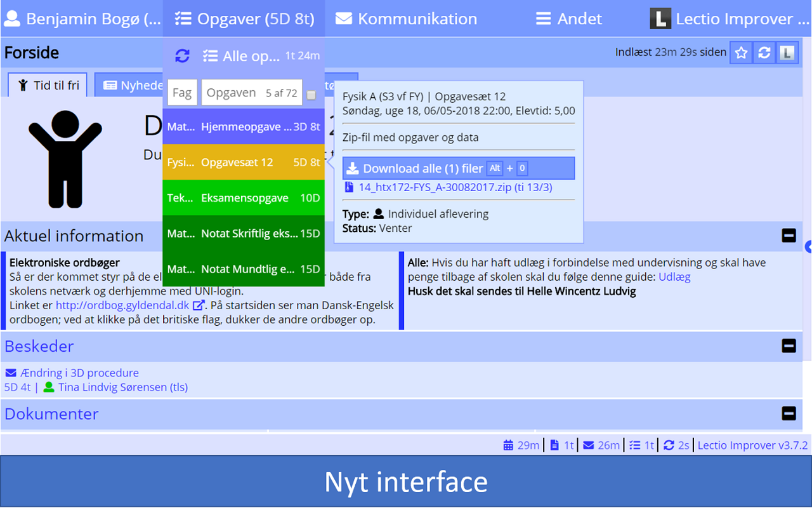Viewport: 812px width, 508px height.
Task: Select the Notat Skriftlig eksamen row
Action: 244,233
